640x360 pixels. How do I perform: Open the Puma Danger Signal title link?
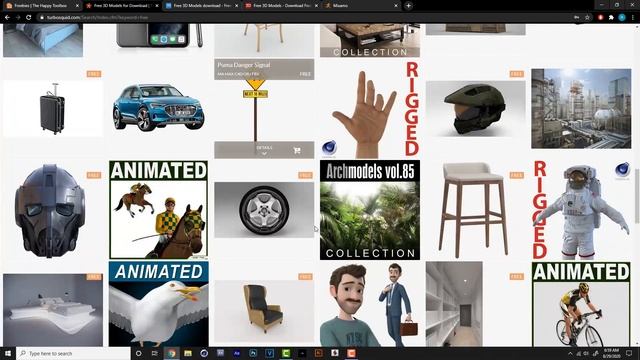coord(244,65)
